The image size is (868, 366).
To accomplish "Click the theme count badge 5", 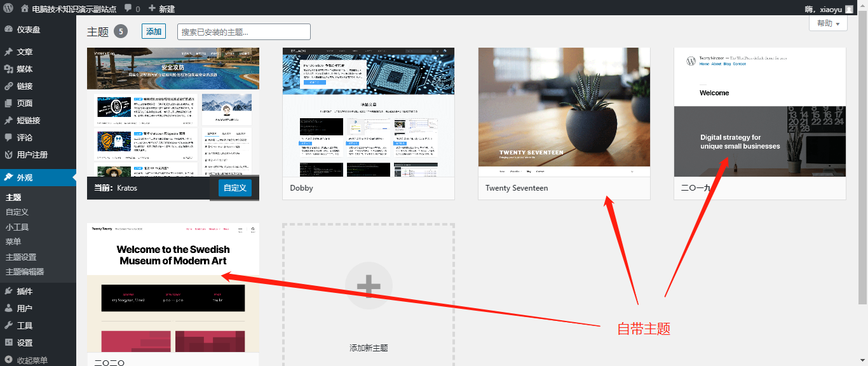I will [121, 32].
